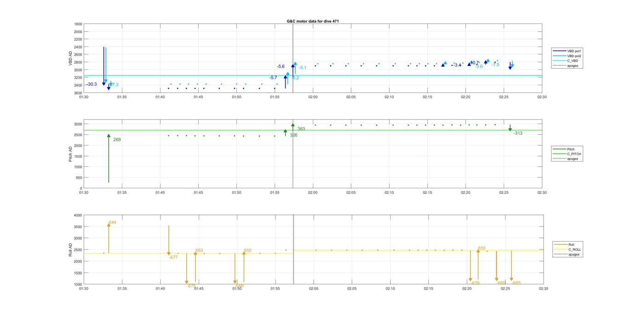This screenshot has height=319, width=644.
Task: Click the '3500' tick on Roll axis
Action: (x=78, y=227)
